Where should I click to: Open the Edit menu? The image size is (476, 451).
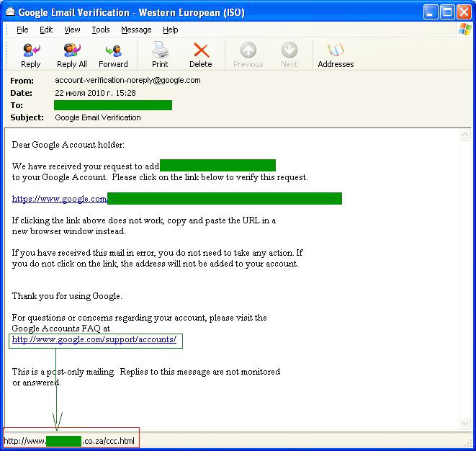46,30
